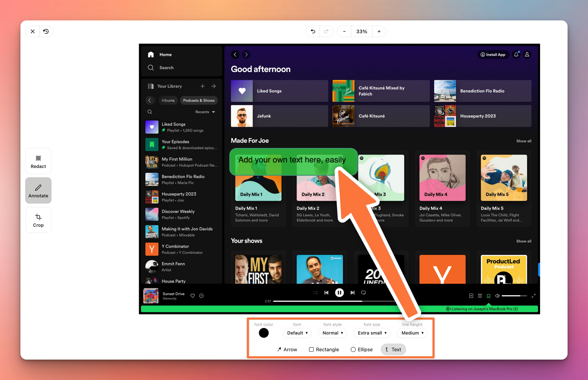Open the Liked Songs shortcut card

point(279,91)
